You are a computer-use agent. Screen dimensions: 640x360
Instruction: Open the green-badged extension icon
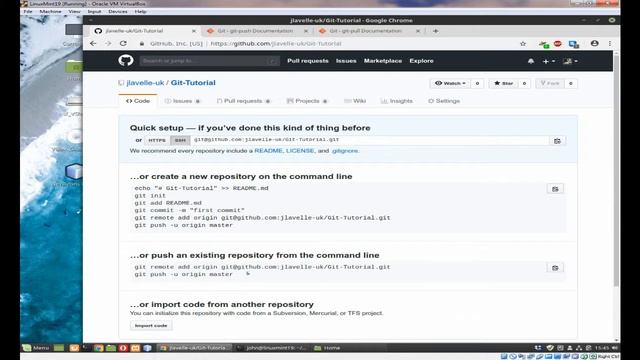click(x=544, y=44)
